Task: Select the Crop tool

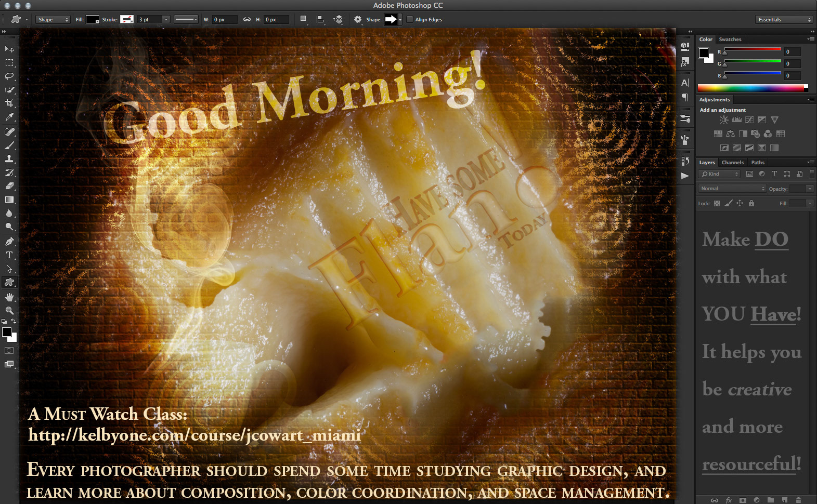Action: pos(9,103)
